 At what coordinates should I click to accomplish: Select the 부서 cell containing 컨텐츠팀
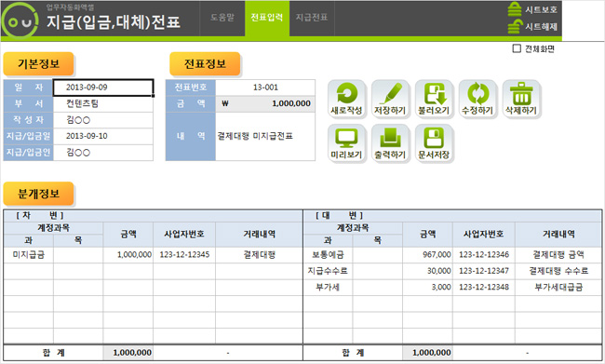(103, 103)
